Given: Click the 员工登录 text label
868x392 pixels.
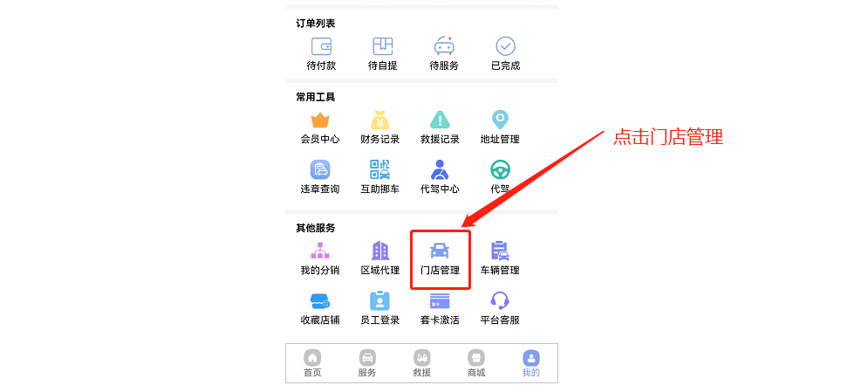Looking at the screenshot, I should 379,320.
